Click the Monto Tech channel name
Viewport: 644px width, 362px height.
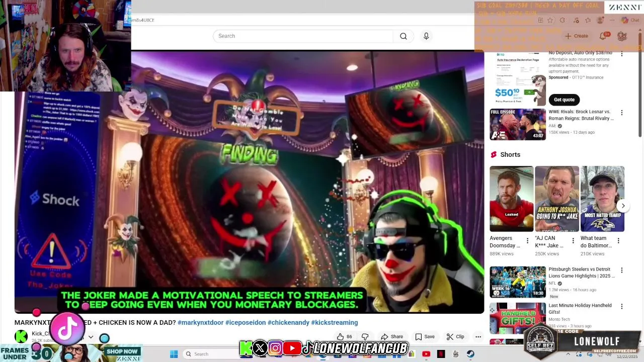[559, 319]
